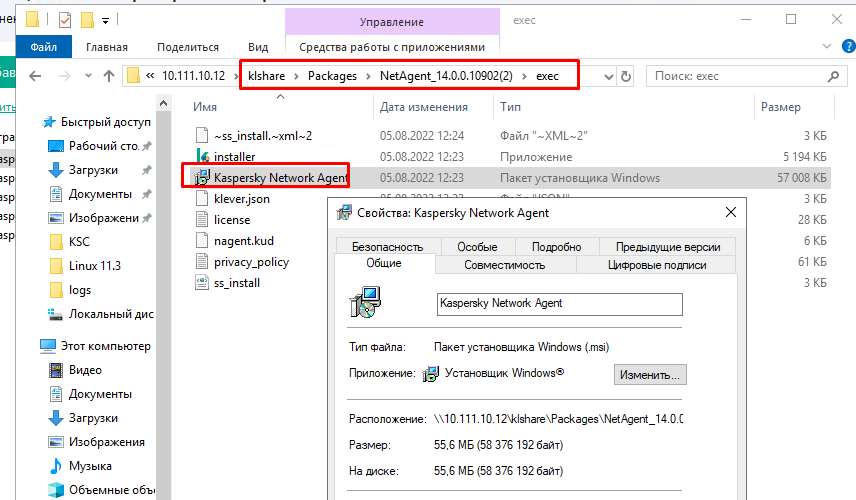Select Этот компьютер in navigation pane
The width and height of the screenshot is (856, 500).
105,346
